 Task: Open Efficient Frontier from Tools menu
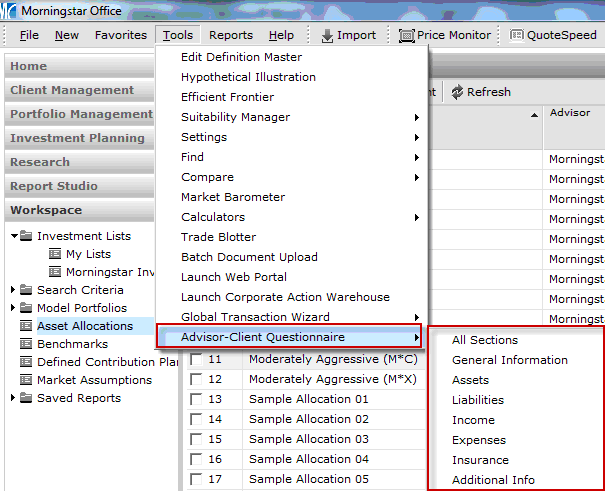[227, 97]
